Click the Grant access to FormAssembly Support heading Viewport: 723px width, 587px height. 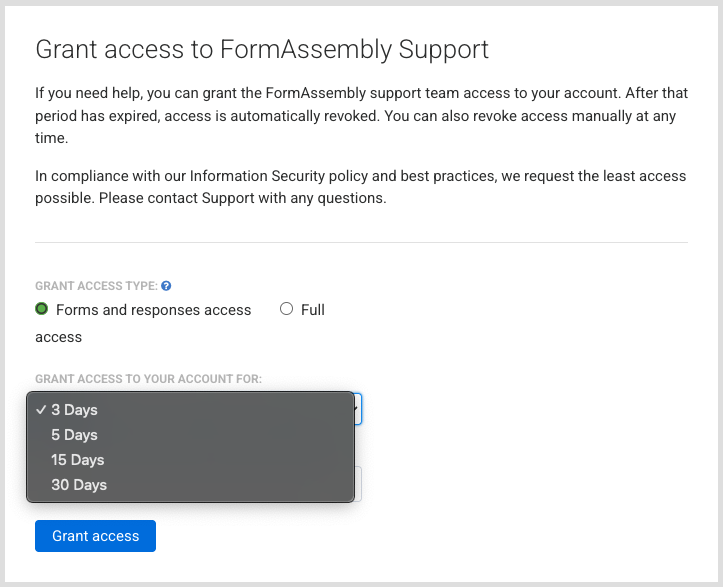261,48
